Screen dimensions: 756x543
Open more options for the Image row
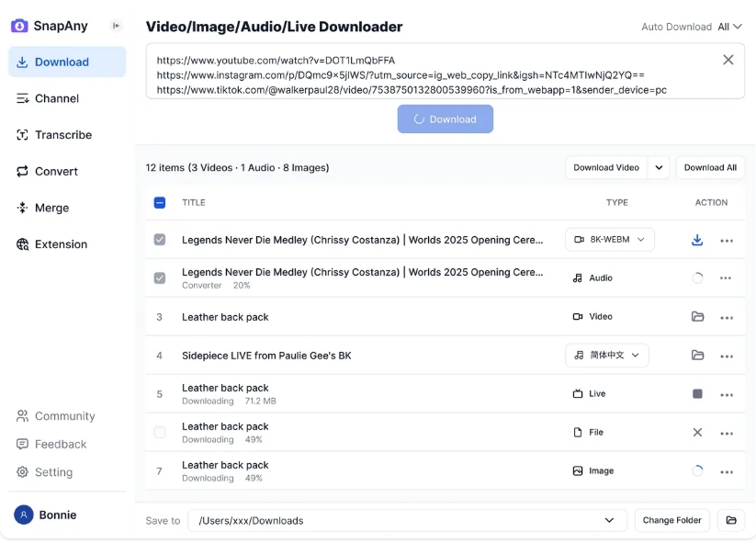727,472
